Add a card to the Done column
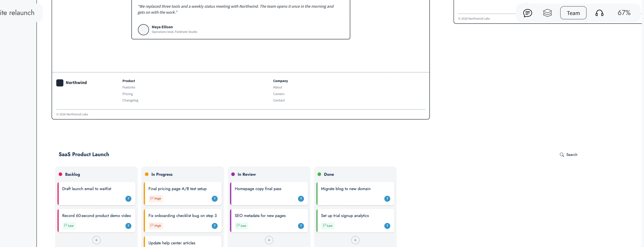 pyautogui.click(x=355, y=240)
